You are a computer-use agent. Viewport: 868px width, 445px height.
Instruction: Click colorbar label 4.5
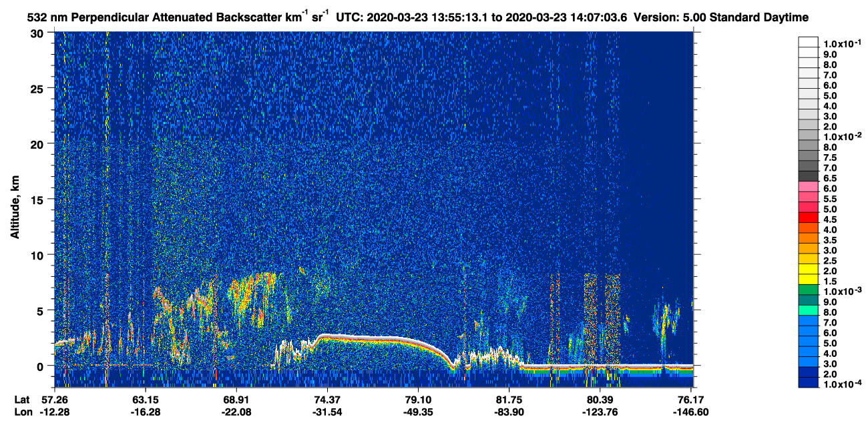coord(831,219)
